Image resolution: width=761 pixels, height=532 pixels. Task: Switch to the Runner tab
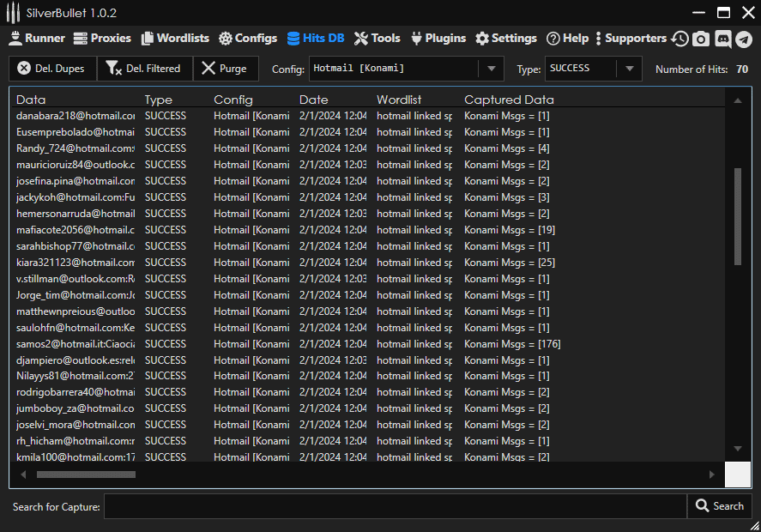[x=36, y=39]
